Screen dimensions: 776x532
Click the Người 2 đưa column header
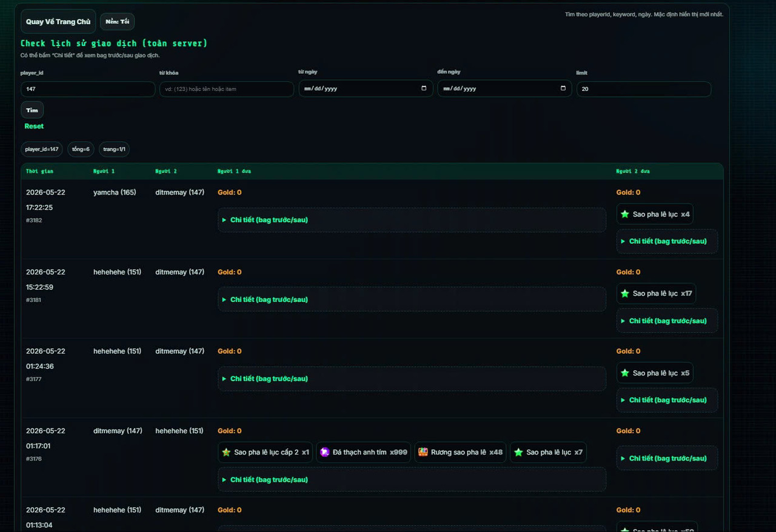tap(633, 171)
